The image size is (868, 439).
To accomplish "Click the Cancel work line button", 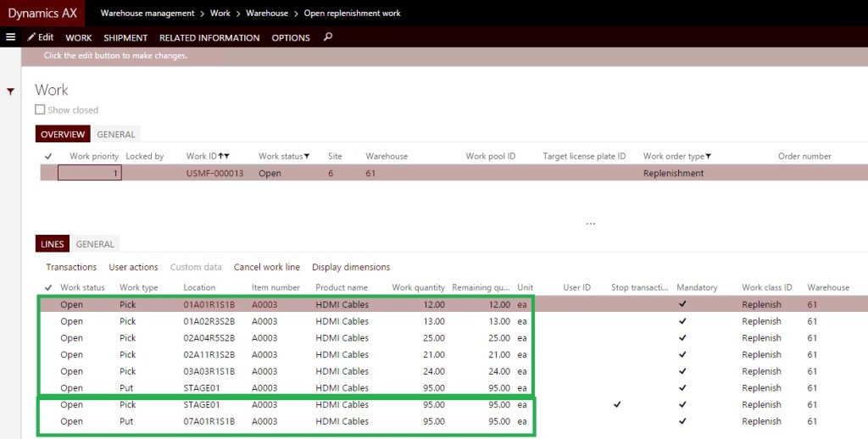I will tap(266, 268).
